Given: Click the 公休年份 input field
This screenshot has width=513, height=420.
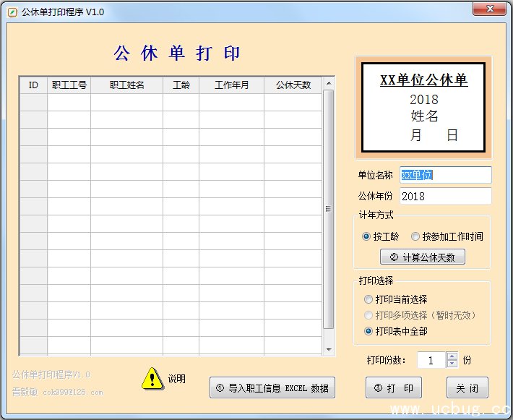Looking at the screenshot, I should (445, 196).
